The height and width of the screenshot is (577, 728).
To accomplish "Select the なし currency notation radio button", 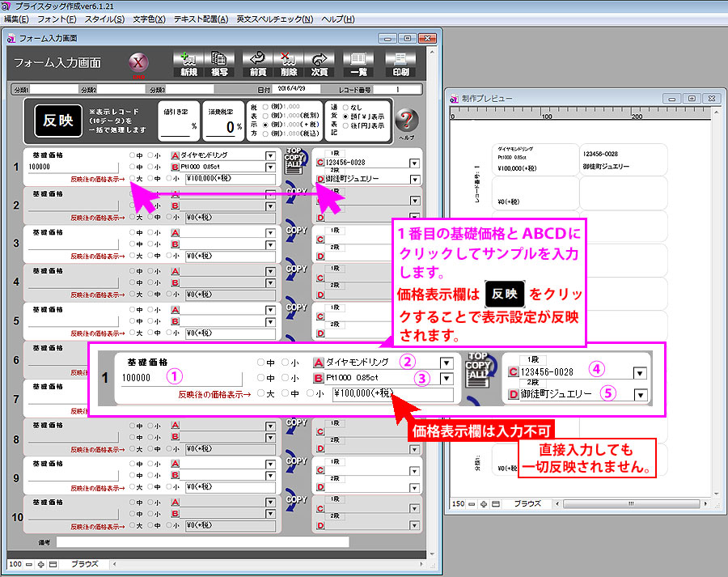I will pyautogui.click(x=346, y=106).
